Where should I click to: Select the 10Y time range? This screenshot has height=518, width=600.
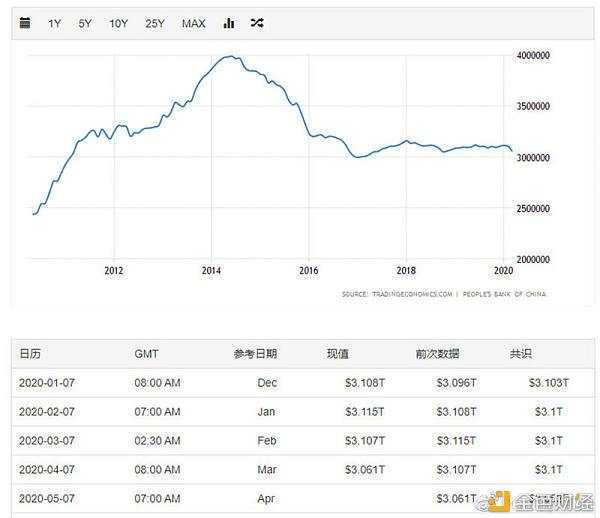point(119,24)
